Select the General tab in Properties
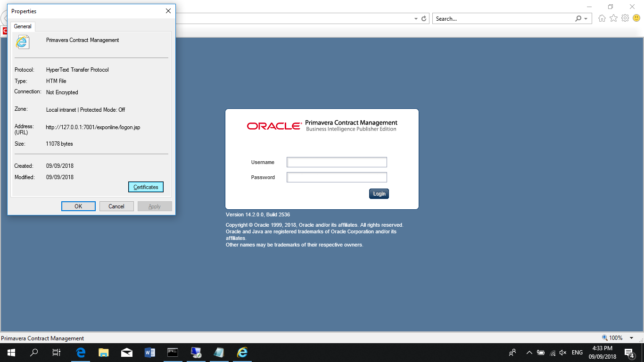This screenshot has height=362, width=644. tap(23, 26)
